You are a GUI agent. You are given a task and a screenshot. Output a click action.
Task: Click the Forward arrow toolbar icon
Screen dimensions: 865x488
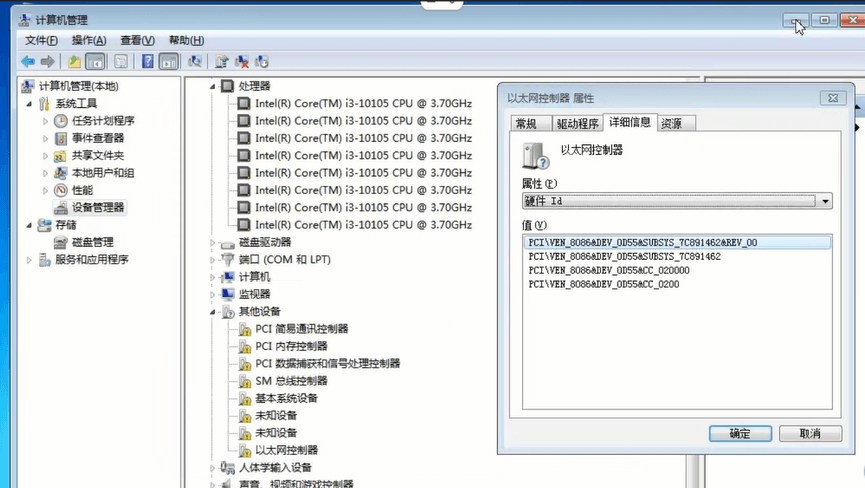[x=48, y=62]
